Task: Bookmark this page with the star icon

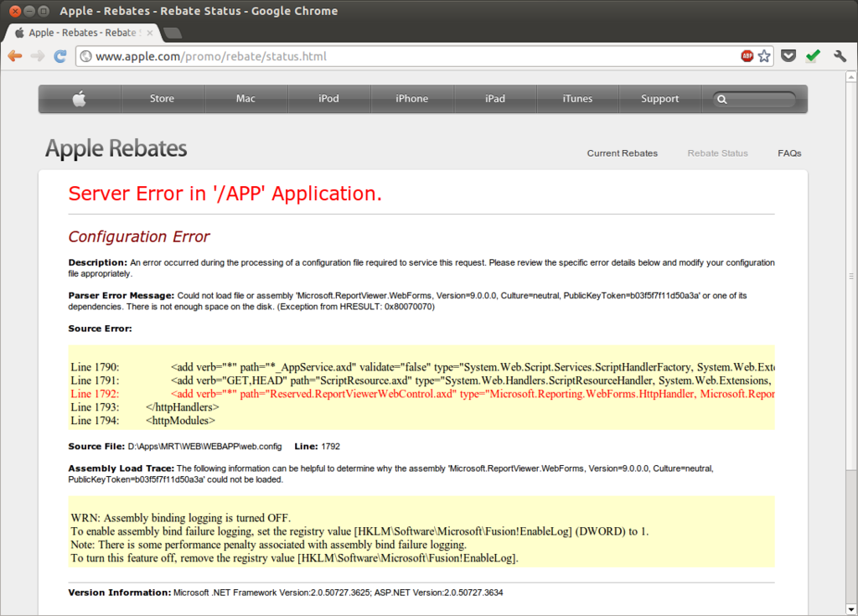Action: [764, 56]
